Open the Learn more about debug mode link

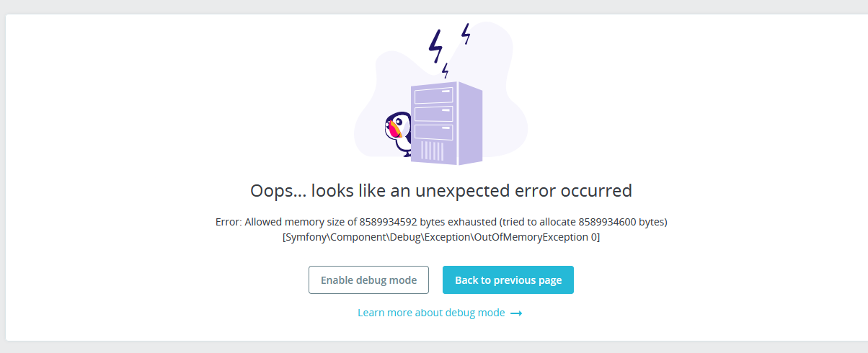[x=431, y=313]
